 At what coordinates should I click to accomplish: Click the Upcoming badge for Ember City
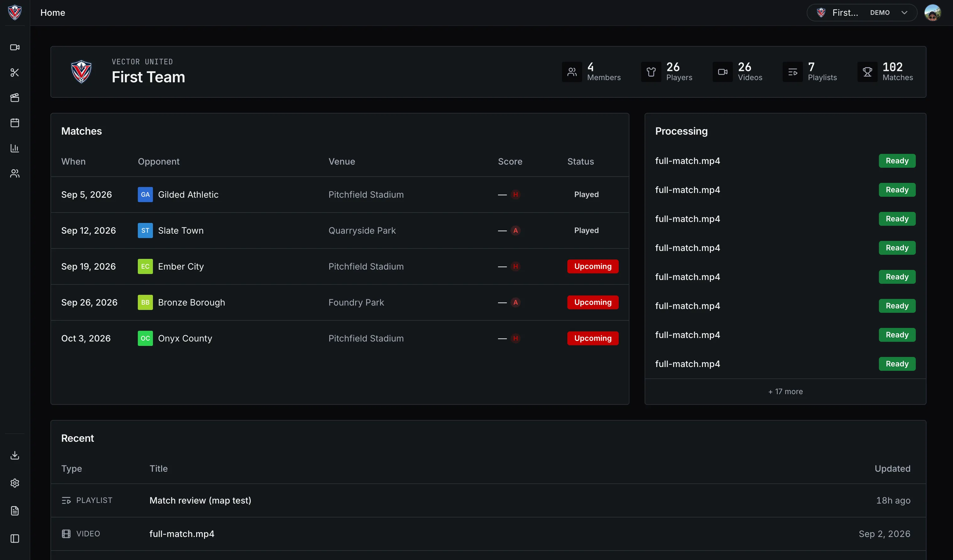click(x=593, y=266)
